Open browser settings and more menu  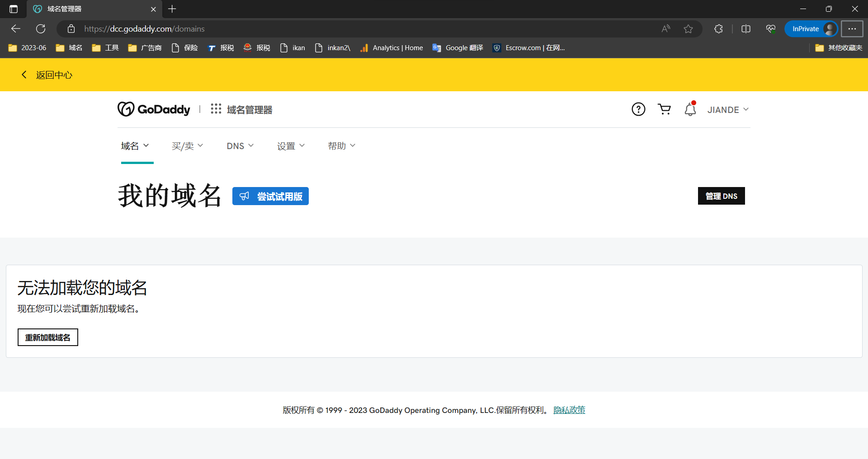point(852,29)
